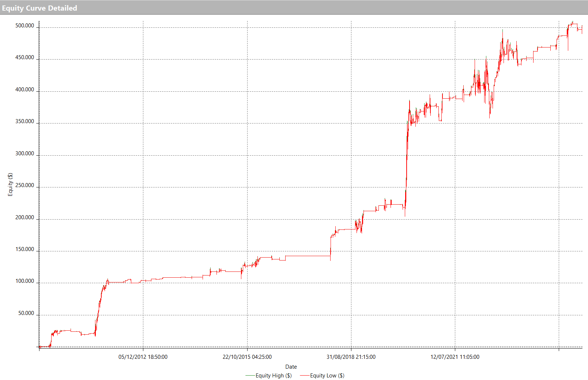Screen dimensions: 588x380
Task: Click the 400.000 y-axis tick label
Action: [24, 90]
